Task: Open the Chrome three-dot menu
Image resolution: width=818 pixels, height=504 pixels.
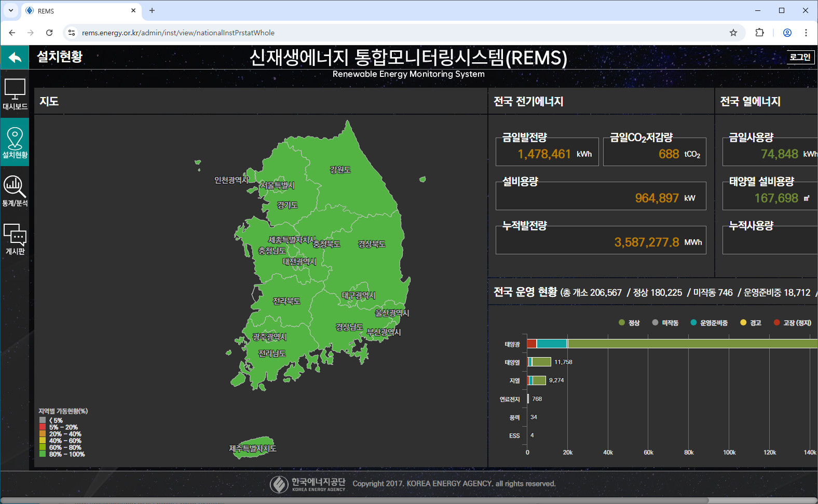Action: (x=806, y=33)
